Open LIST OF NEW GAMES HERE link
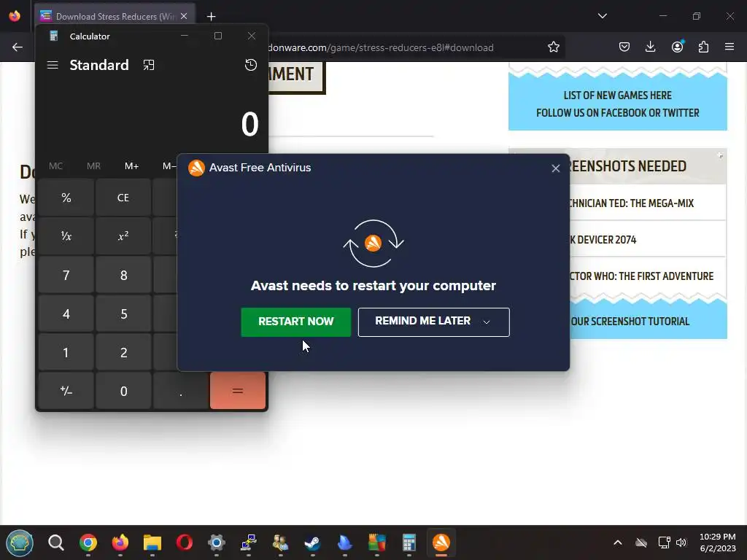Image resolution: width=747 pixels, height=560 pixels. [617, 96]
